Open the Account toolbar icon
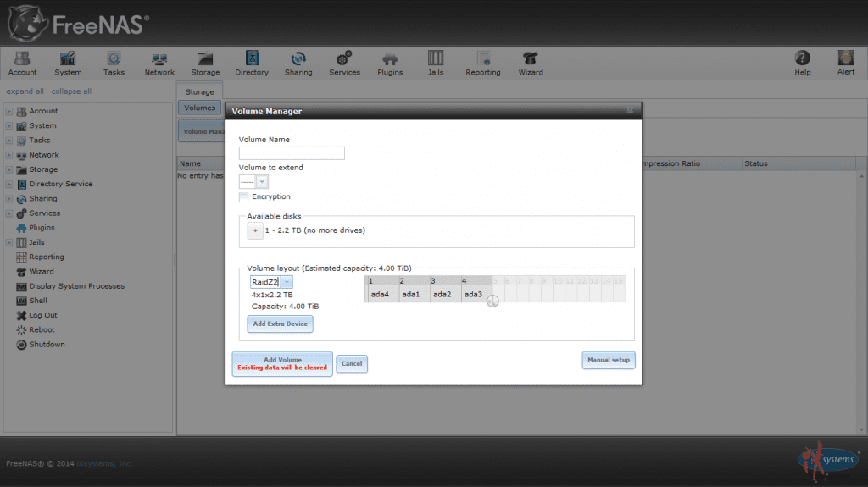Image resolution: width=868 pixels, height=487 pixels. (22, 63)
